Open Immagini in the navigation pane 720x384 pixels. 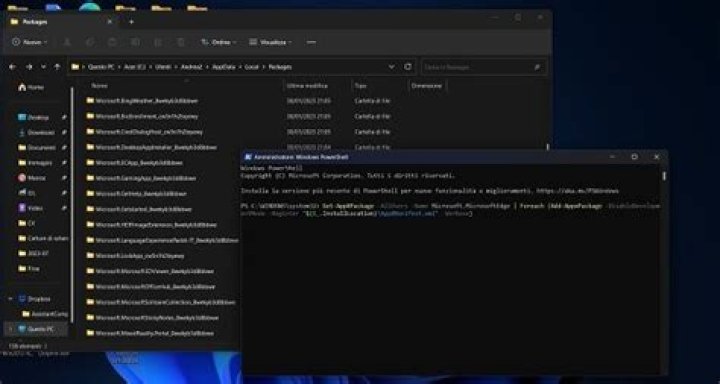(35, 163)
